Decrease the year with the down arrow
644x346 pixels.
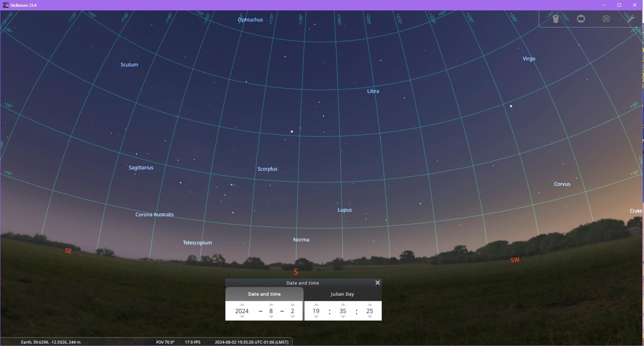click(242, 317)
